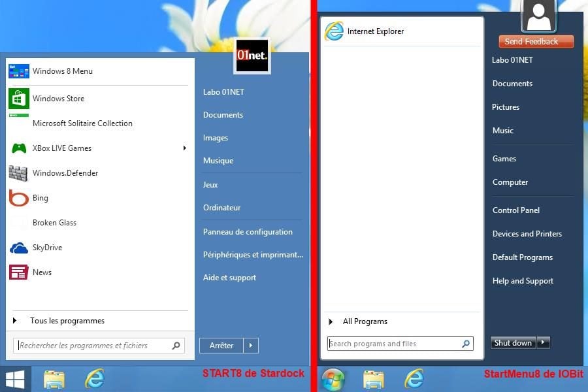Open Ordinateur link
The width and height of the screenshot is (588, 392).
point(221,208)
